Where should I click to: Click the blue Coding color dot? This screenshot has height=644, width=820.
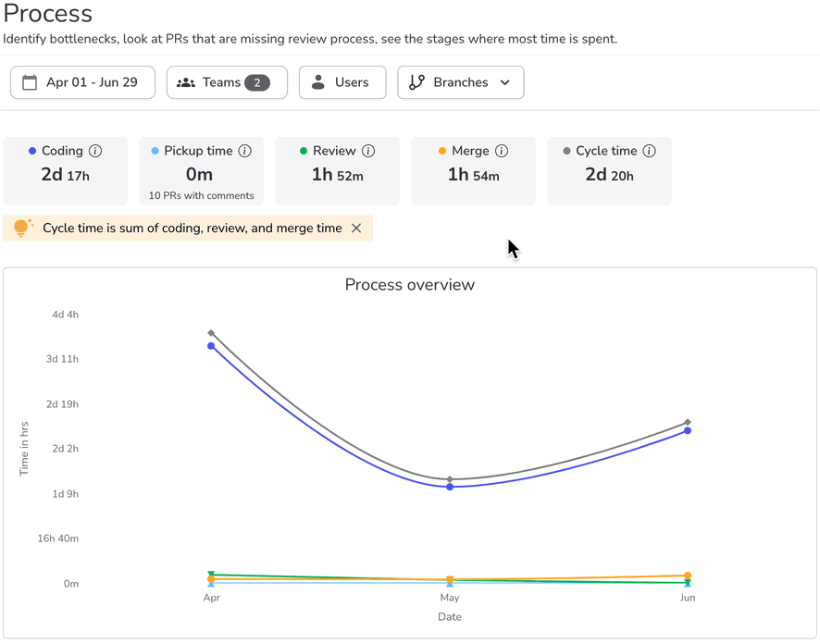click(x=32, y=151)
